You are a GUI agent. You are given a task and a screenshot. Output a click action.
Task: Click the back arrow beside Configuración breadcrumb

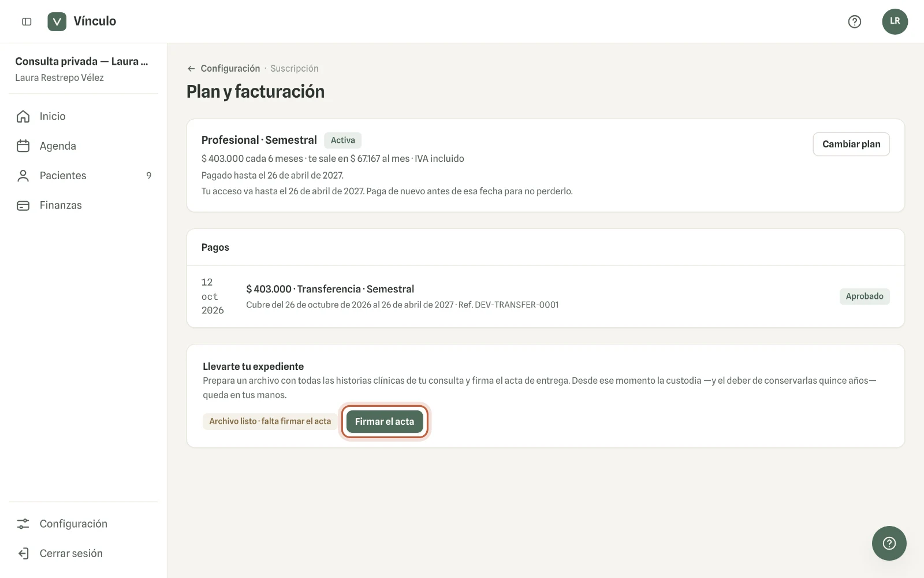coord(191,68)
